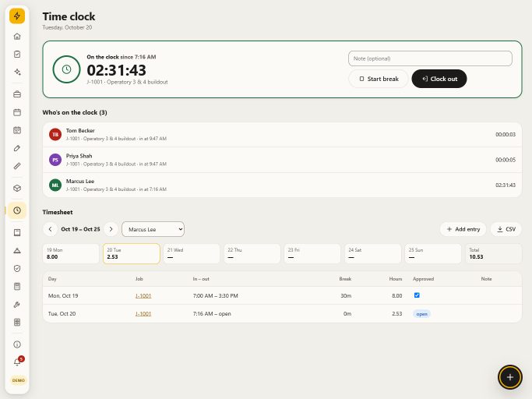The width and height of the screenshot is (532, 399).
Task: Open the Marcus Lee employee dropdown
Action: click(153, 229)
